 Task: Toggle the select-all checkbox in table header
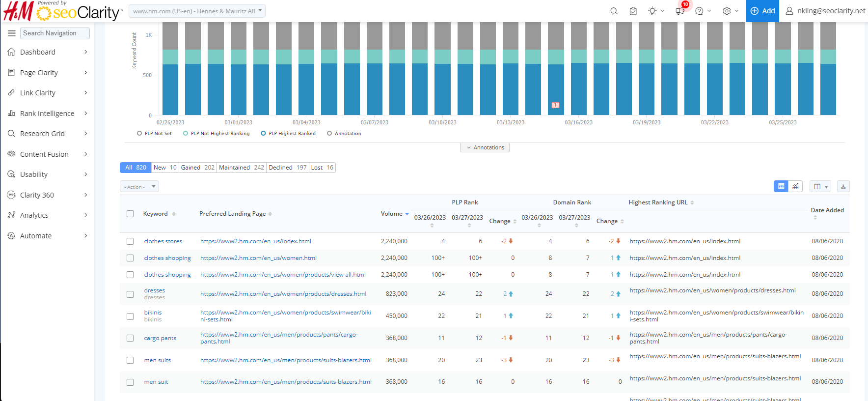pos(130,214)
